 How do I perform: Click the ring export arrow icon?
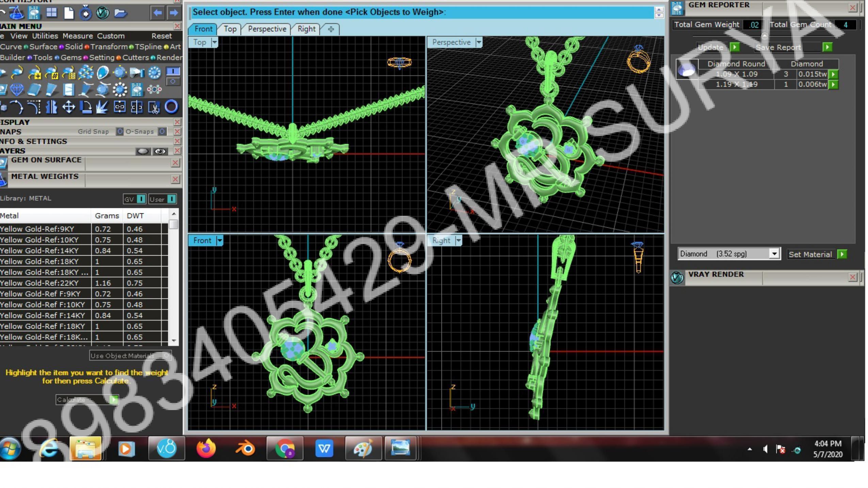85,13
